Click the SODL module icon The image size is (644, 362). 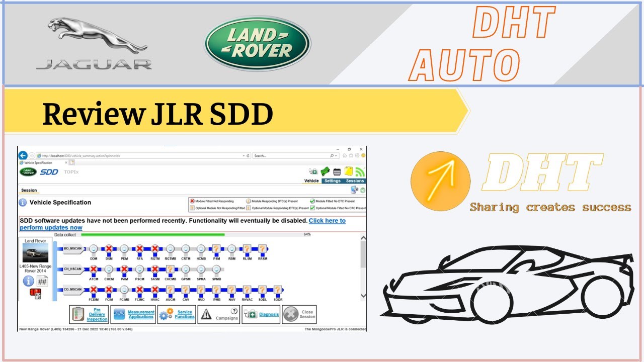(x=262, y=290)
